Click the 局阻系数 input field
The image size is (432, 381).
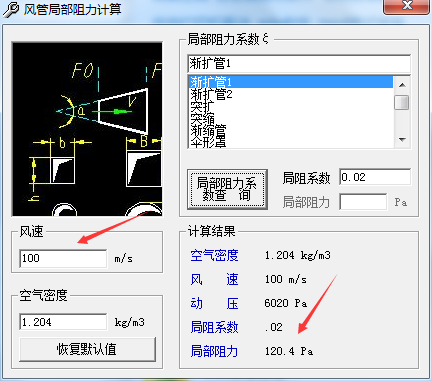375,177
